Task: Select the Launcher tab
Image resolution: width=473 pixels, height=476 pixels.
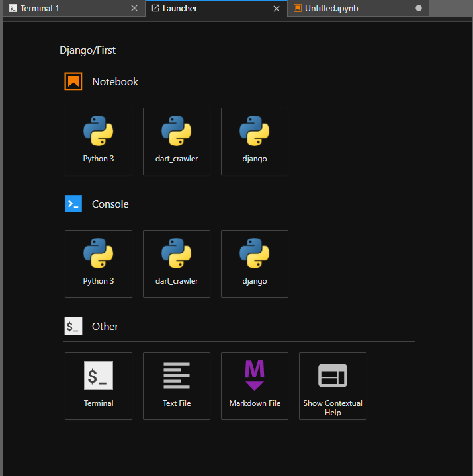Action: coord(216,8)
